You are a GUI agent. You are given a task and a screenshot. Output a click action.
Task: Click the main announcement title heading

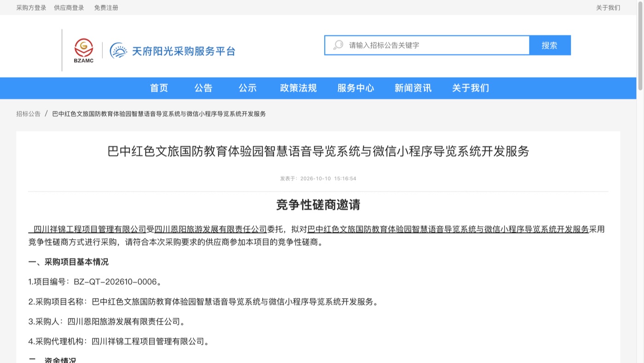click(318, 151)
